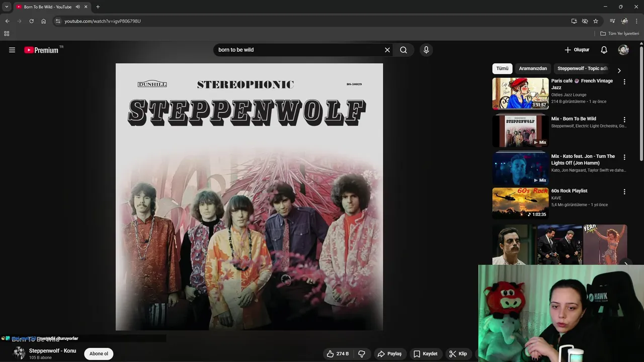Select the Steppenwolf - Topic chip
Viewport: 644px width, 362px height.
(582, 68)
